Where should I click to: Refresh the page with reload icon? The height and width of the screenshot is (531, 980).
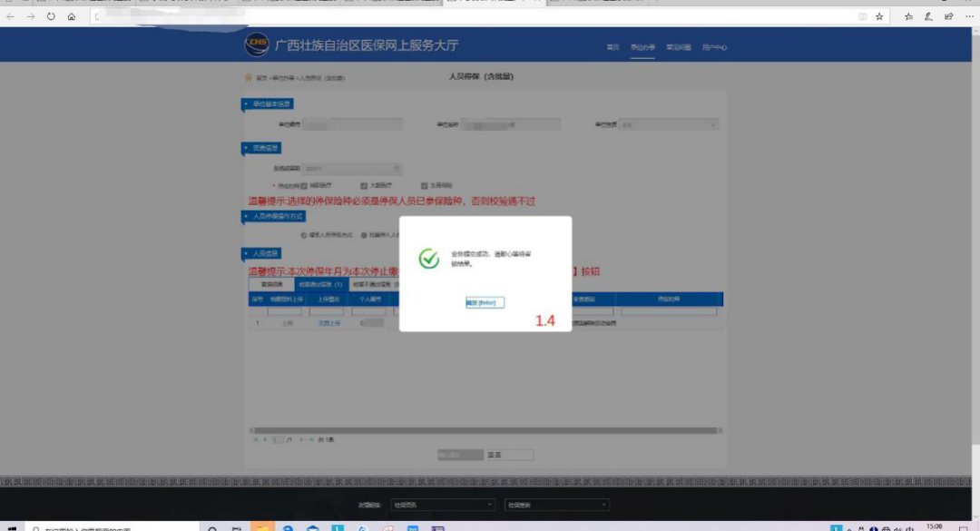(51, 17)
